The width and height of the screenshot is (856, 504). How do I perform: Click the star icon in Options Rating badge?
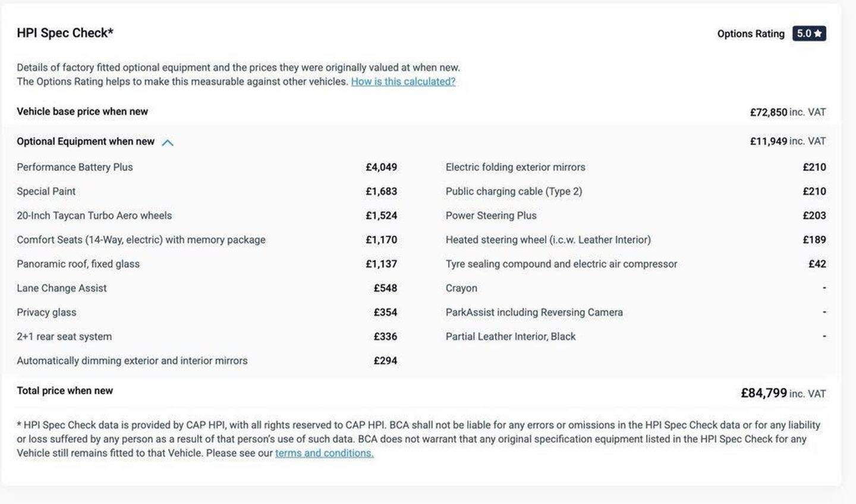pos(818,34)
